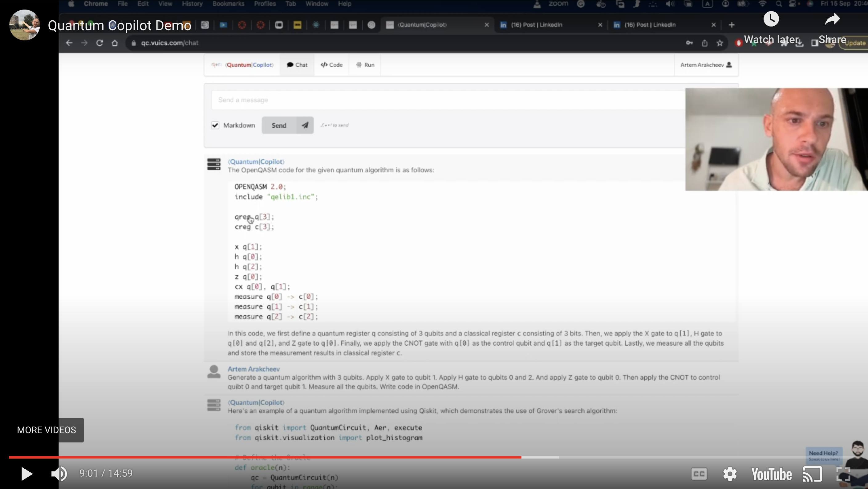The height and width of the screenshot is (489, 868).
Task: Open YouTube player settings gear
Action: point(730,474)
